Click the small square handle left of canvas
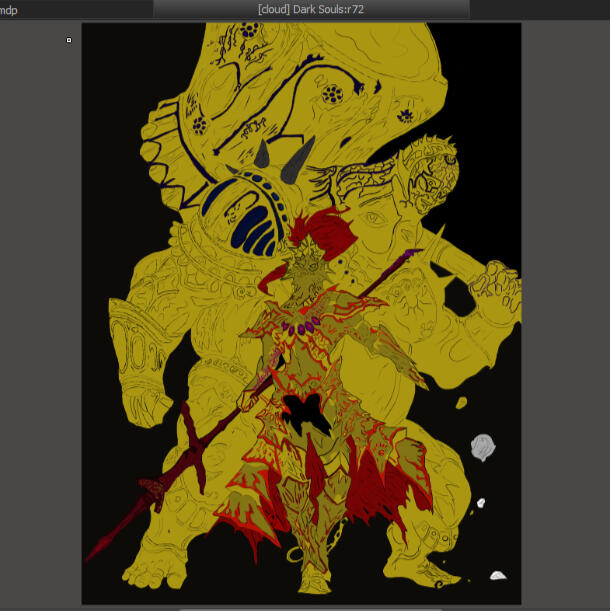610x611 pixels. click(x=69, y=40)
